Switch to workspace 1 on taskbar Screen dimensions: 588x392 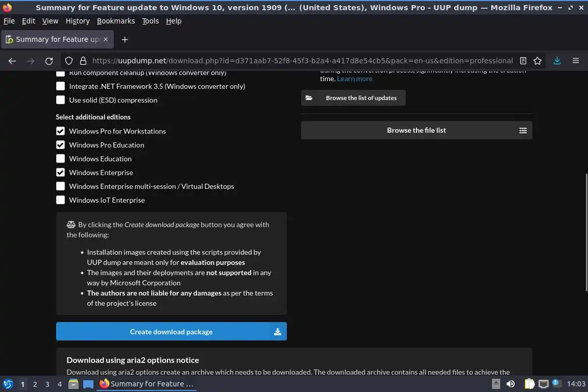(22, 384)
